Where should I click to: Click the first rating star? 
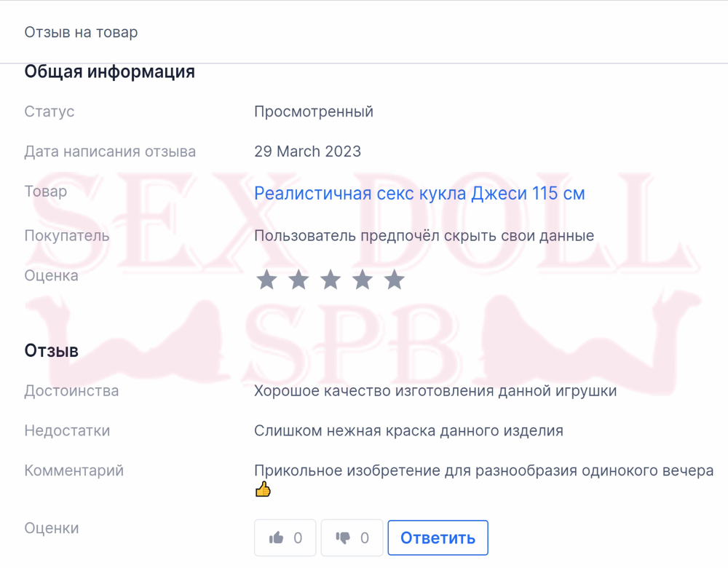[x=267, y=280]
